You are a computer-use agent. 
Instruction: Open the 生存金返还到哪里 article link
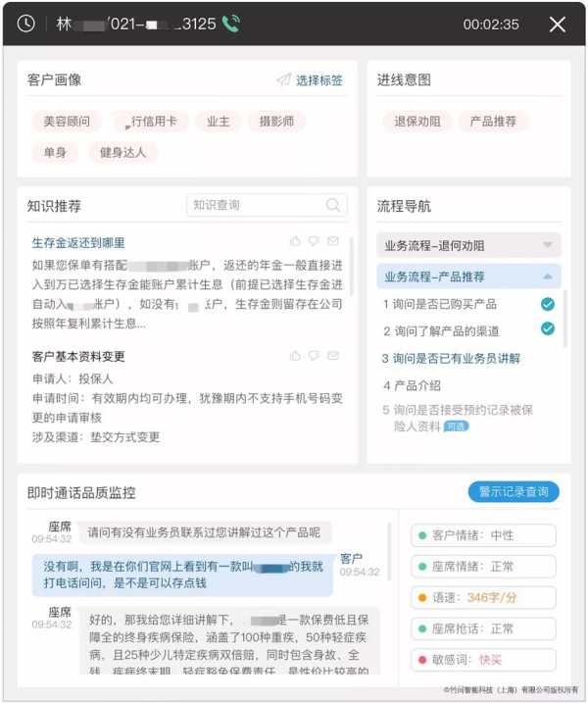coord(78,242)
